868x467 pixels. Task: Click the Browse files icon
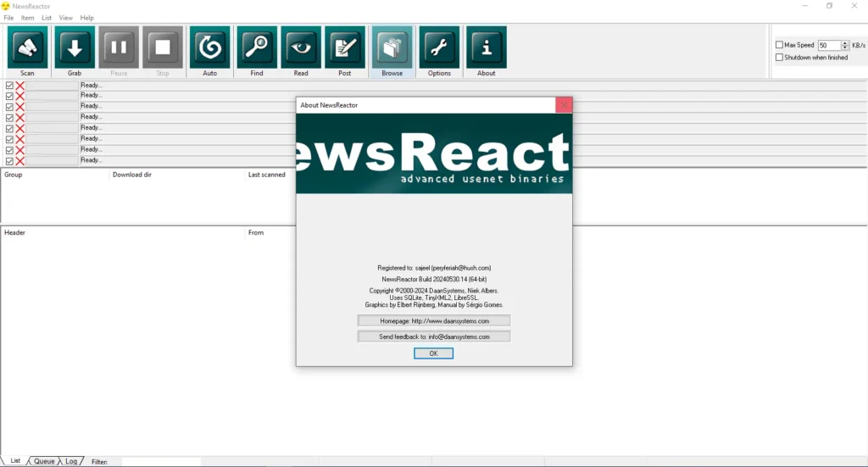392,47
